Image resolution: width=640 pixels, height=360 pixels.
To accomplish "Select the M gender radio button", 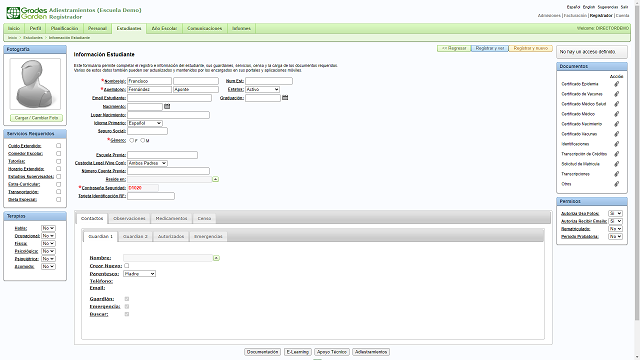I will point(142,140).
